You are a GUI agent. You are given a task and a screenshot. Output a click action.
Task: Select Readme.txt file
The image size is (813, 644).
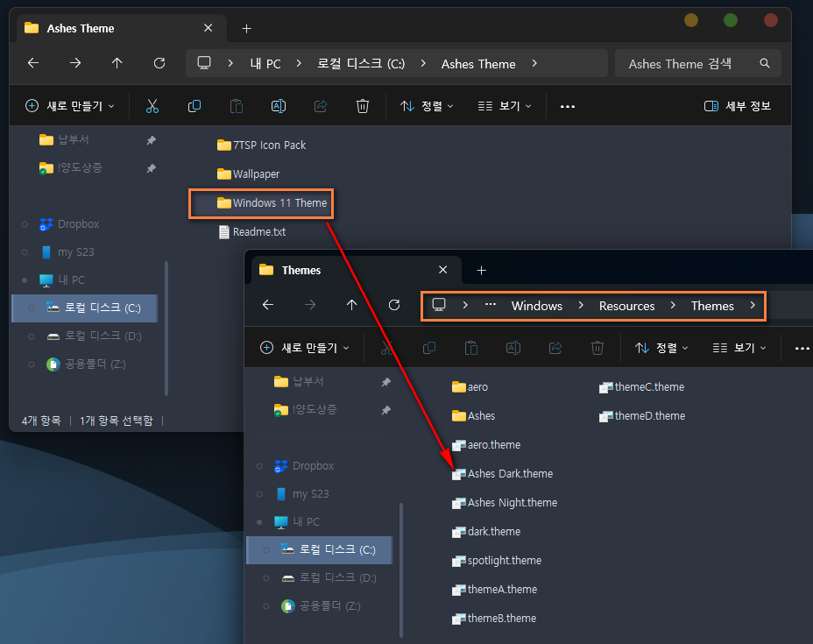252,232
